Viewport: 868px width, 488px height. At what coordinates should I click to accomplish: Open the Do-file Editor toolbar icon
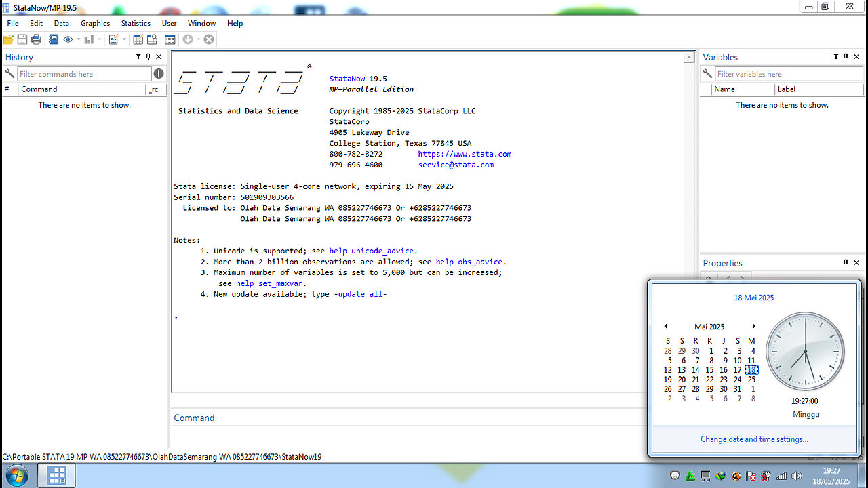pos(113,39)
